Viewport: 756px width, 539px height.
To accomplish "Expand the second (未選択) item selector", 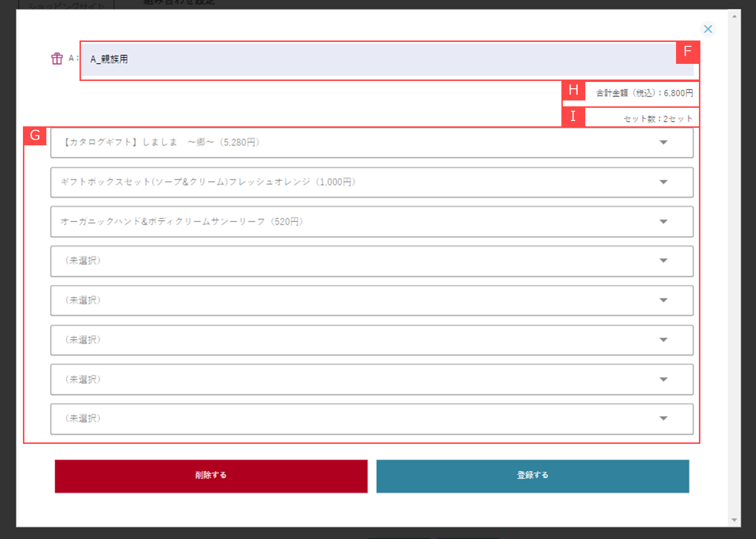I will pos(372,300).
